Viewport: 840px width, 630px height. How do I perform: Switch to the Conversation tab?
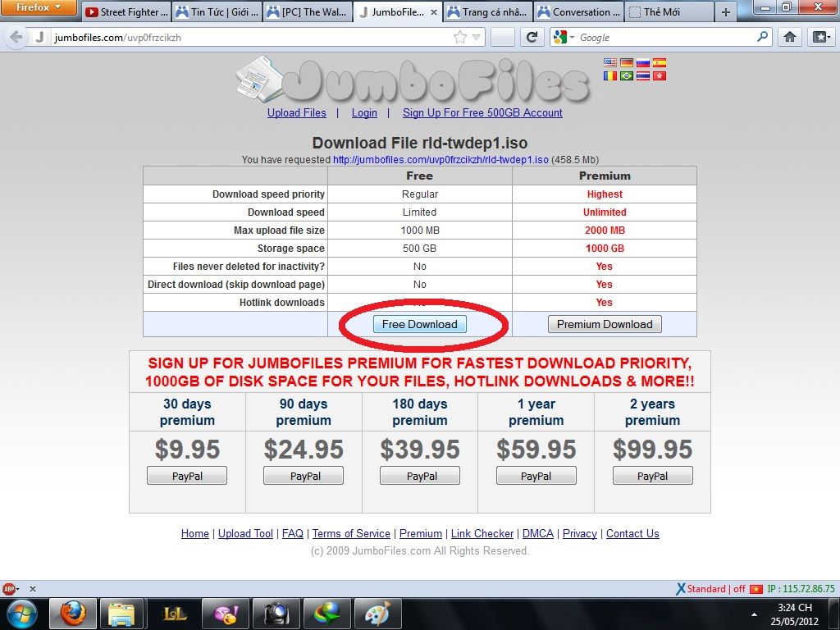[579, 11]
